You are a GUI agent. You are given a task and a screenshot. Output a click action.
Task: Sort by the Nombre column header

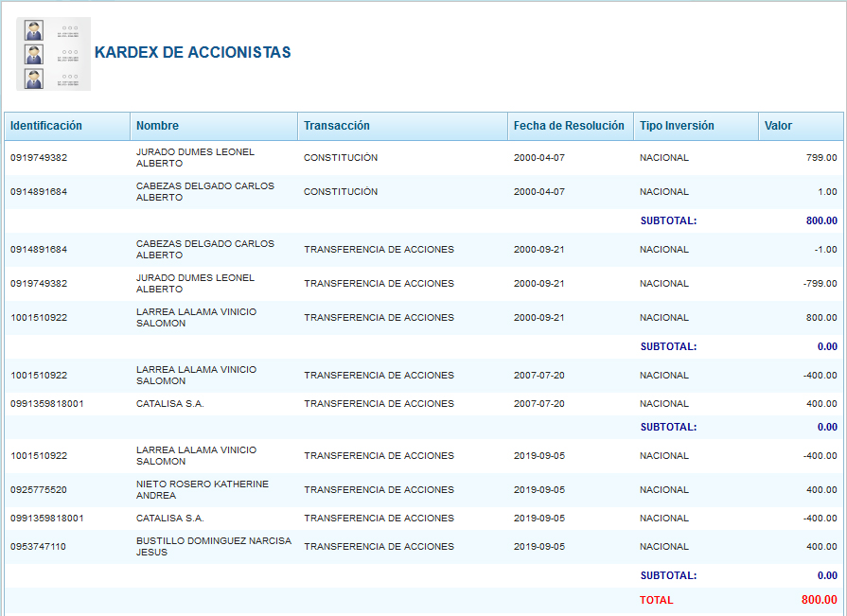pyautogui.click(x=157, y=126)
